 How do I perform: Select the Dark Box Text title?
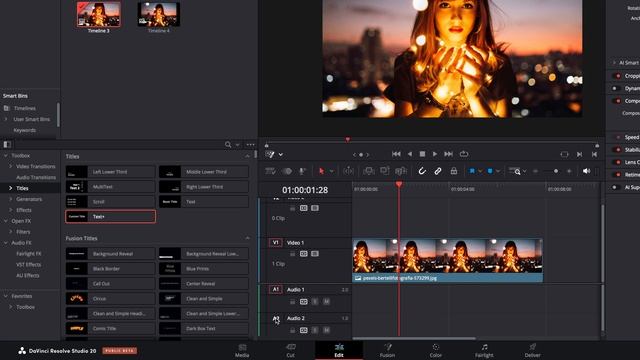click(204, 329)
